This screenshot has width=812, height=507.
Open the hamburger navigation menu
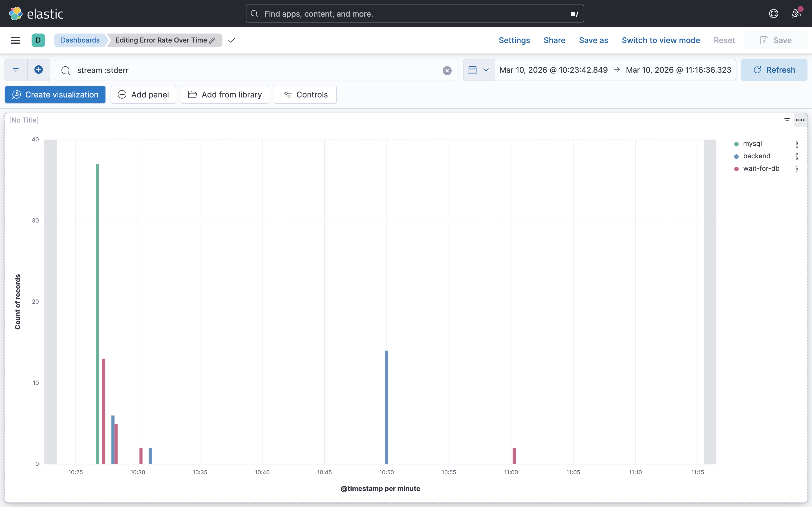coord(16,40)
